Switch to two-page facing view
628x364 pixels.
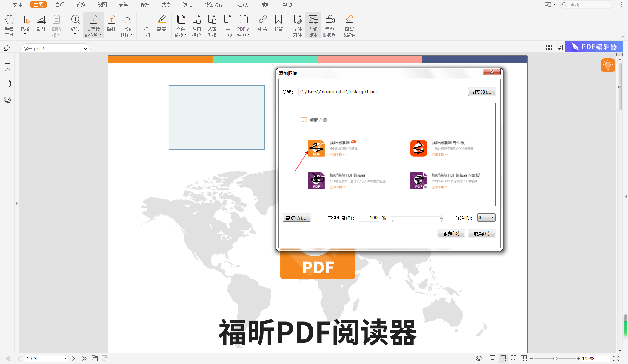(514, 358)
